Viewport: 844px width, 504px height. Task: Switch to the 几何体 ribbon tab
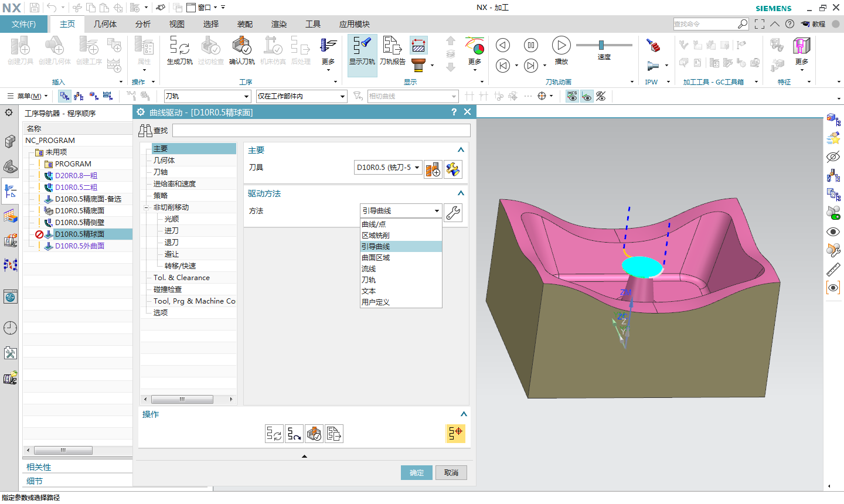(105, 24)
